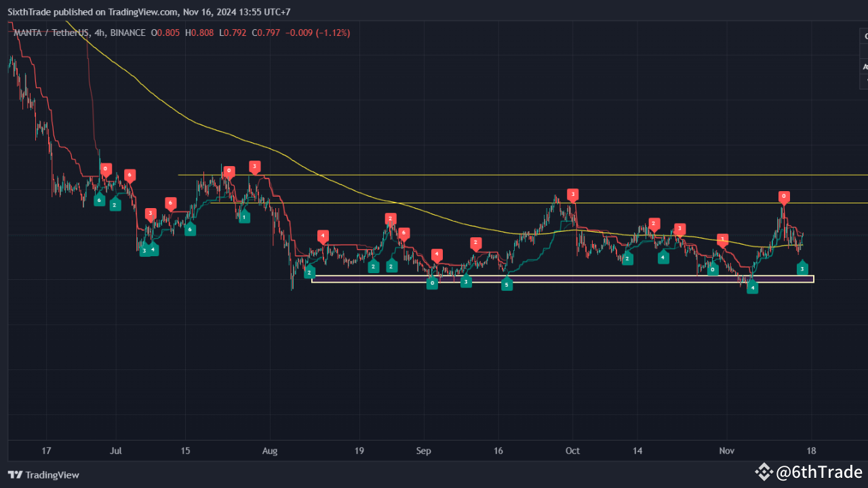The image size is (868, 488).
Task: Click the Nov label on the time axis
Action: click(726, 451)
